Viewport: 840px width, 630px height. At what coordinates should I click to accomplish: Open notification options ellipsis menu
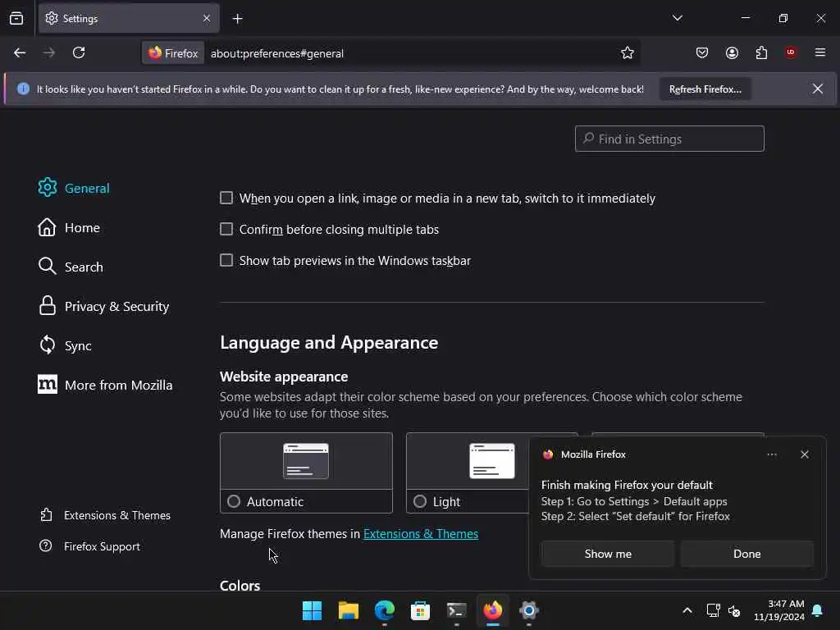pyautogui.click(x=771, y=454)
